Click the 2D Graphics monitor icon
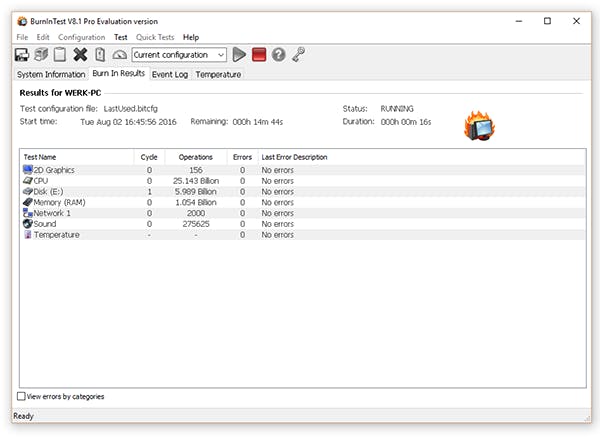Screen dimensions: 600x437 [28, 170]
